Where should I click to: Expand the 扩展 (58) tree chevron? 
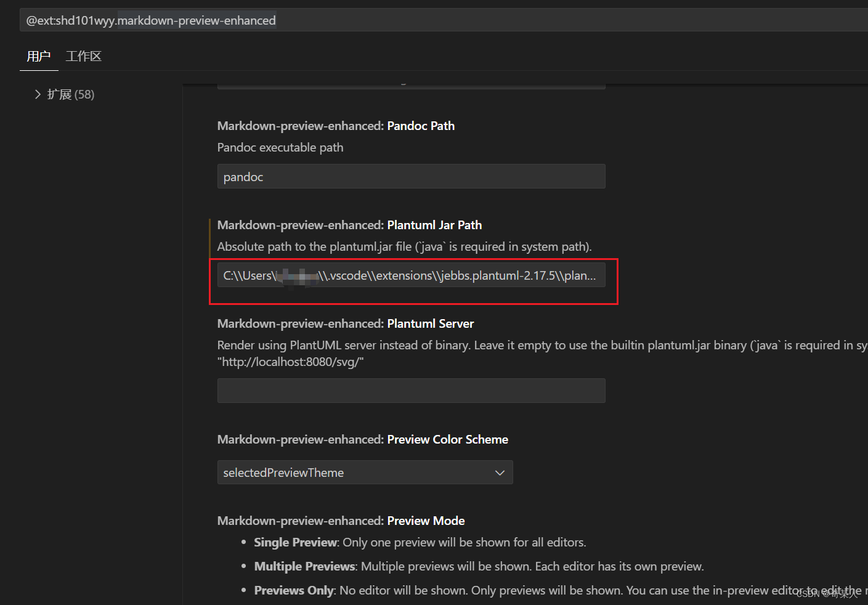(38, 94)
